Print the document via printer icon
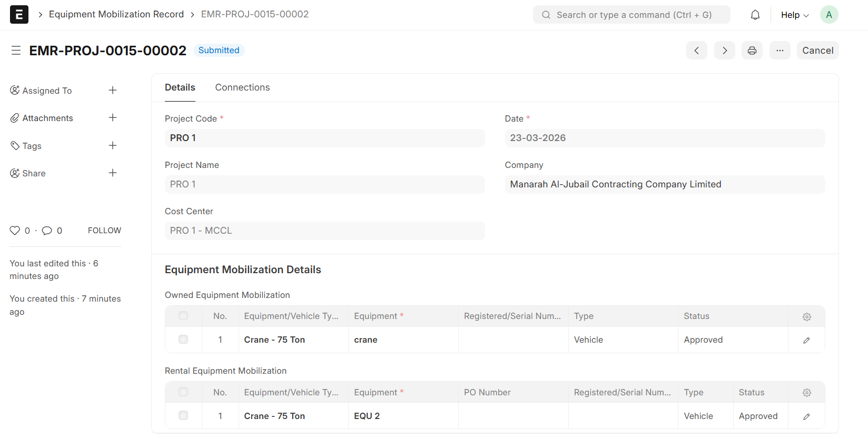 (x=752, y=51)
